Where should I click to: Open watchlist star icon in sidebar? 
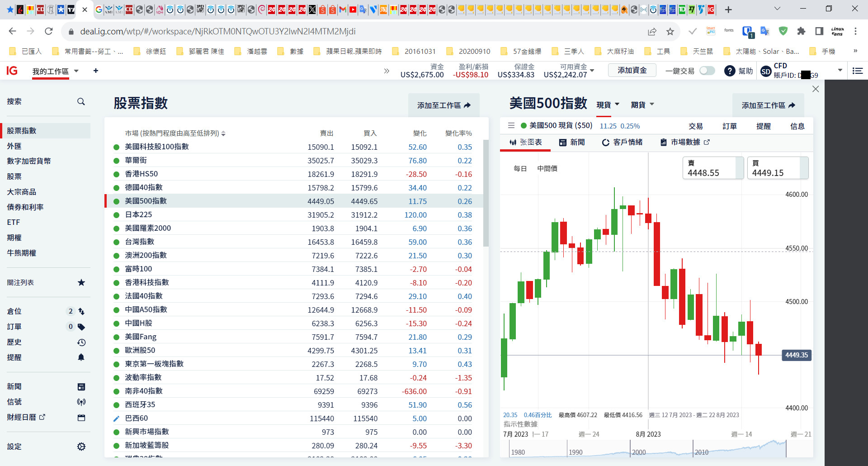coord(81,283)
